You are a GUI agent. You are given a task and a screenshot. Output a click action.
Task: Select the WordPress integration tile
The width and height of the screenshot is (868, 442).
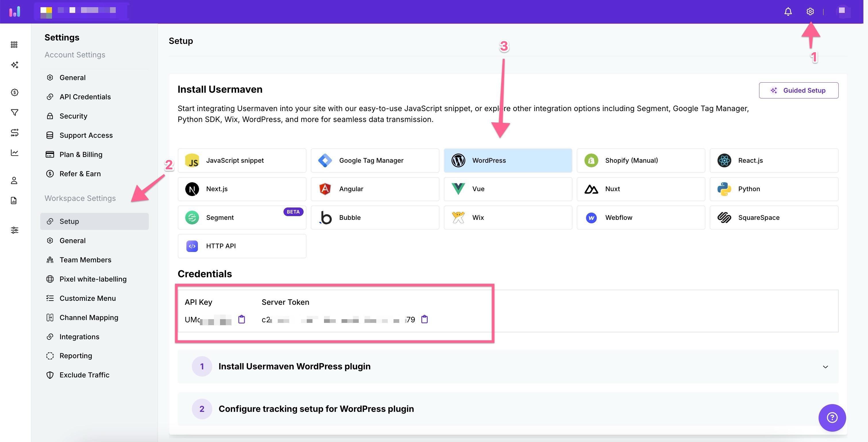[x=508, y=160]
